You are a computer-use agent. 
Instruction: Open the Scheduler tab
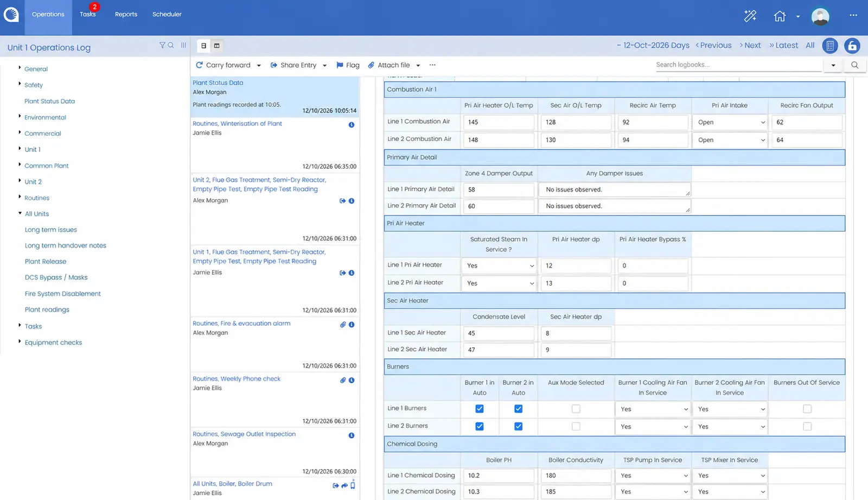(x=167, y=15)
